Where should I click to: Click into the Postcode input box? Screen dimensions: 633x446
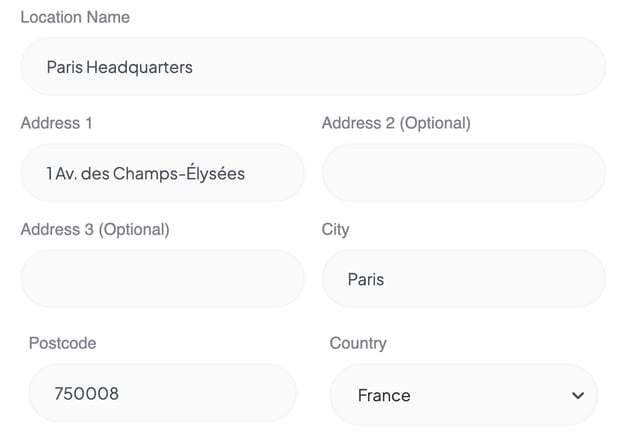(163, 393)
